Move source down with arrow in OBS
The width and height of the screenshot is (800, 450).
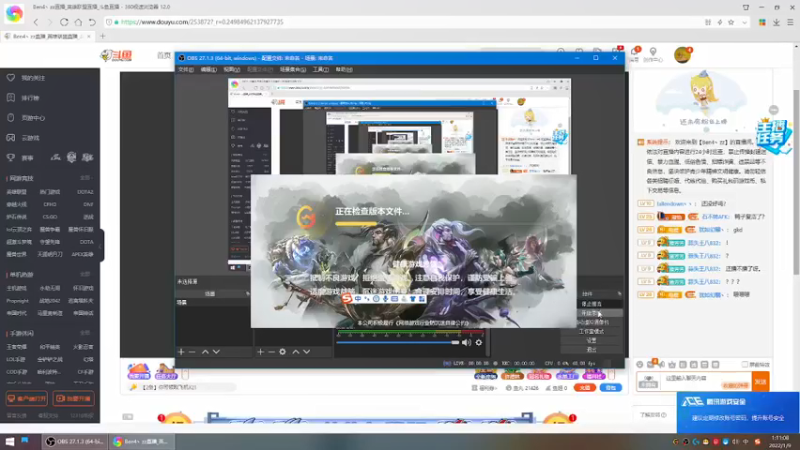tap(307, 352)
